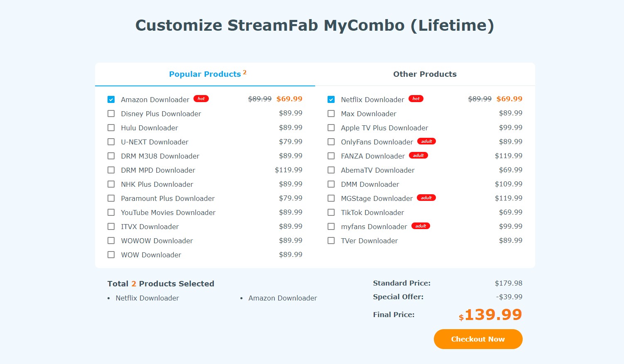The width and height of the screenshot is (624, 364).
Task: Click the hot badge beside Amazon Downloader
Action: coord(201,99)
